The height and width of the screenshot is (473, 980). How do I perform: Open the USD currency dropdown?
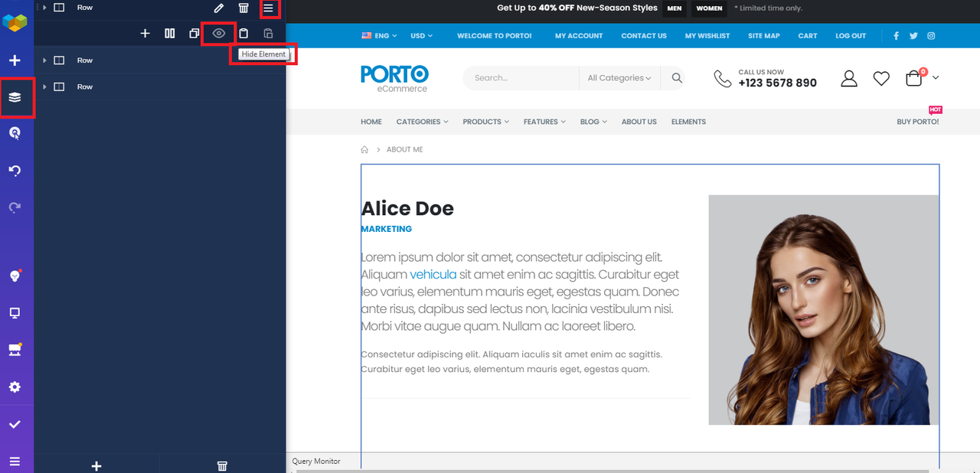[x=421, y=36]
